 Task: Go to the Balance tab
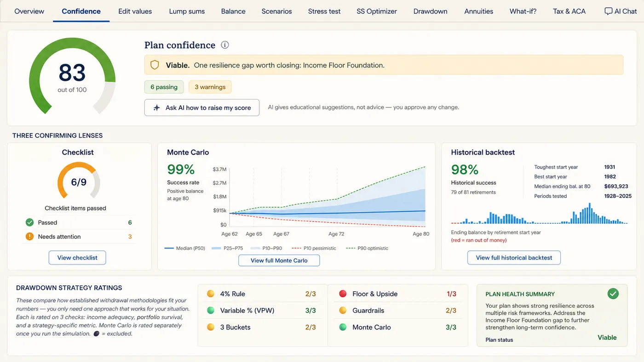233,11
